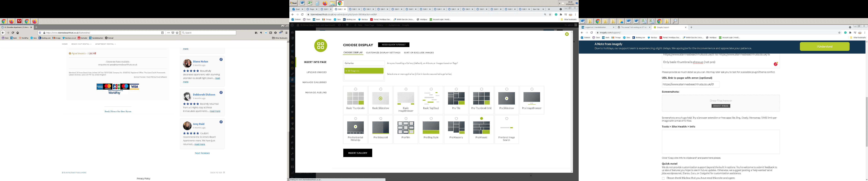Select the Pro Thumbnail Grid radio button
868x181 pixels.
point(481,89)
